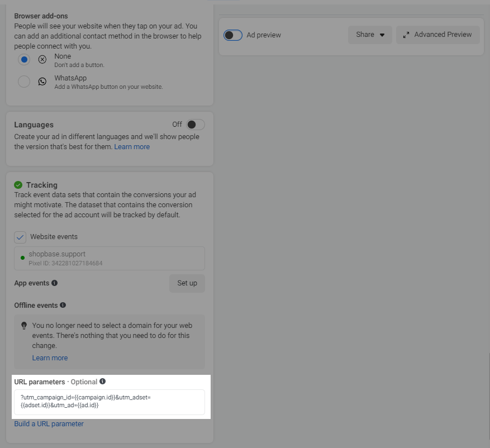The width and height of the screenshot is (490, 448).
Task: Click the Pixel ID: 342281027184684 text
Action: point(65,263)
